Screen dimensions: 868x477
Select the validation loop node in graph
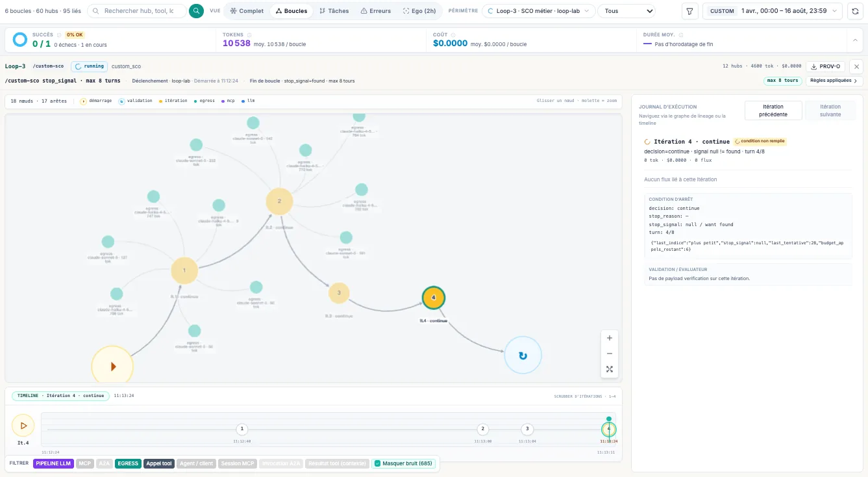pyautogui.click(x=523, y=355)
